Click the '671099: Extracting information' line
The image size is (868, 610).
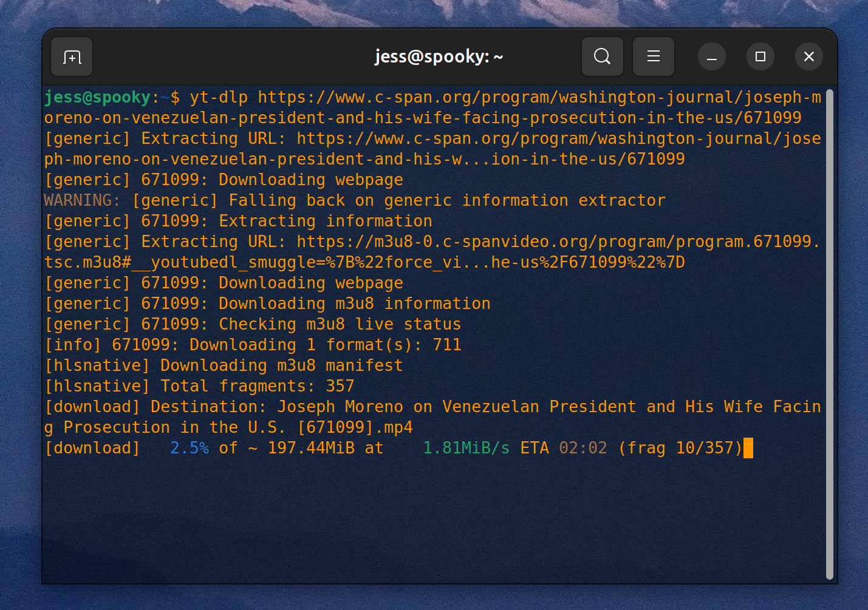coord(238,221)
